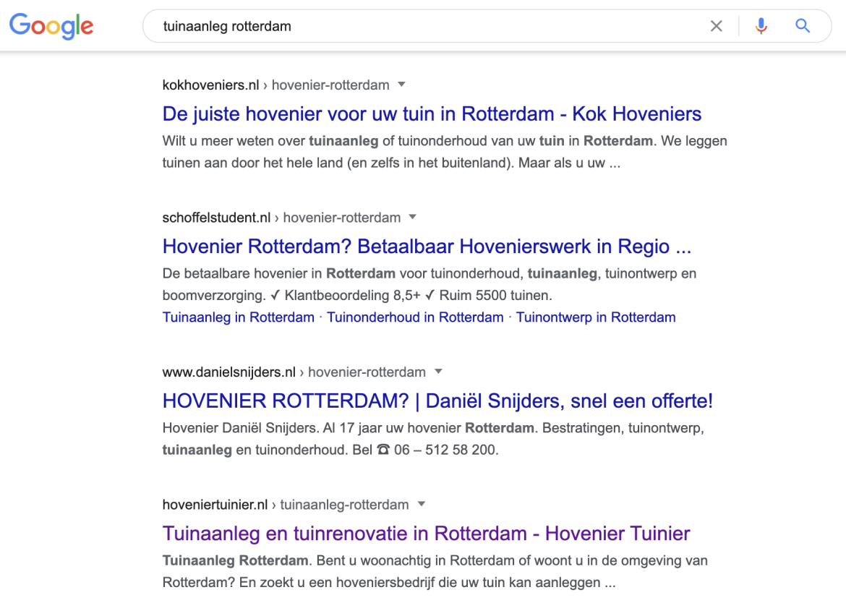
Task: Click the kokhoveniers.nl URL breadcrumb
Action: pos(275,85)
